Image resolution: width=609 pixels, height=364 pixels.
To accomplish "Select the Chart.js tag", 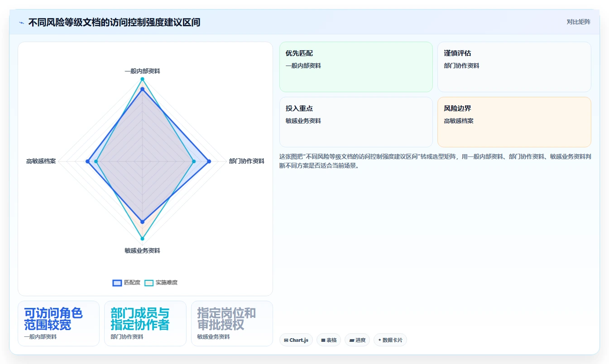I will click(x=296, y=340).
